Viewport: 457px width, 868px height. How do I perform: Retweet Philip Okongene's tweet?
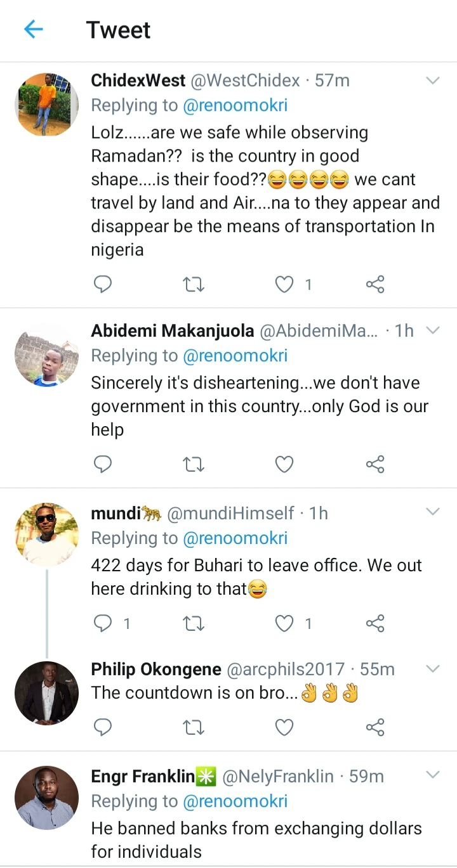[x=193, y=727]
